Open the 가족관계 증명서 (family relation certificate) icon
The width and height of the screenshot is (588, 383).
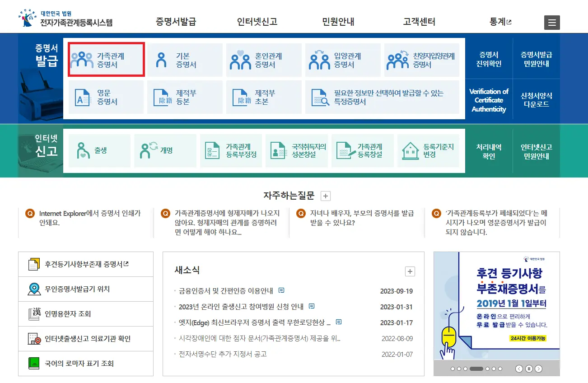pyautogui.click(x=106, y=59)
